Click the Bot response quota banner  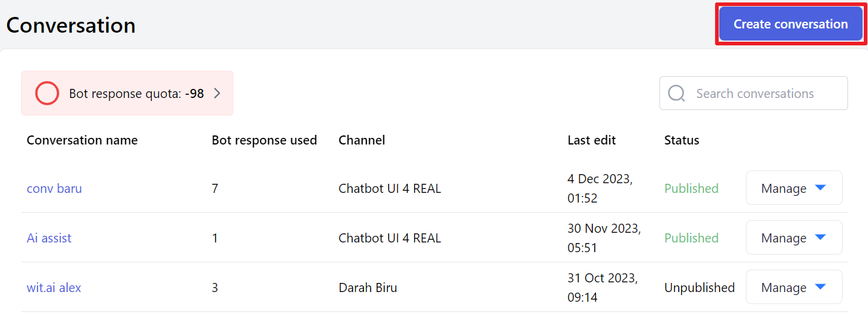point(127,93)
